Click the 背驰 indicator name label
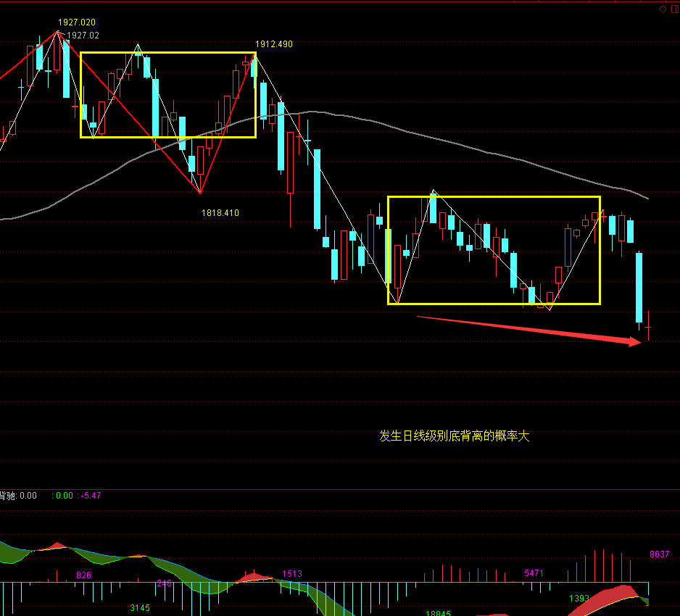 8,496
